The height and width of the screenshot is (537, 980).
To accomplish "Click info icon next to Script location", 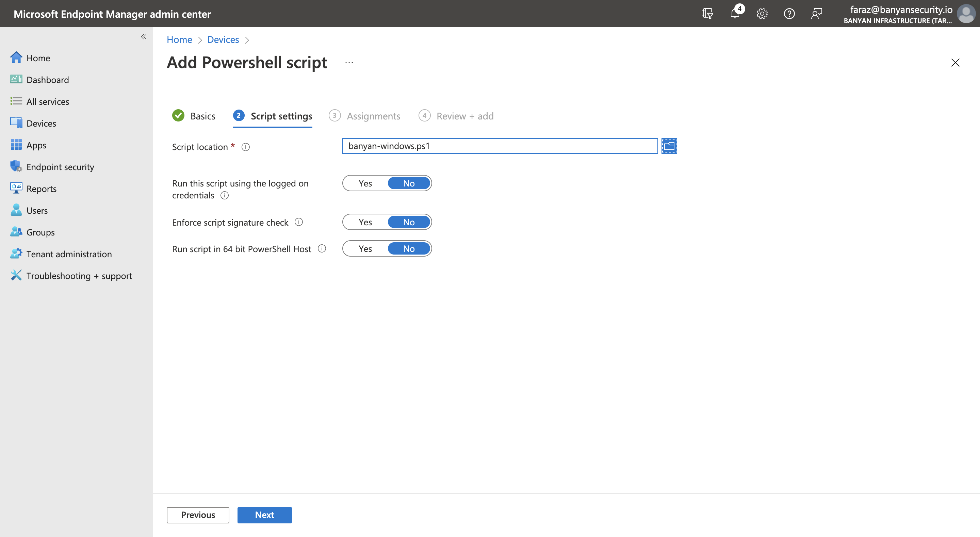I will (x=246, y=147).
